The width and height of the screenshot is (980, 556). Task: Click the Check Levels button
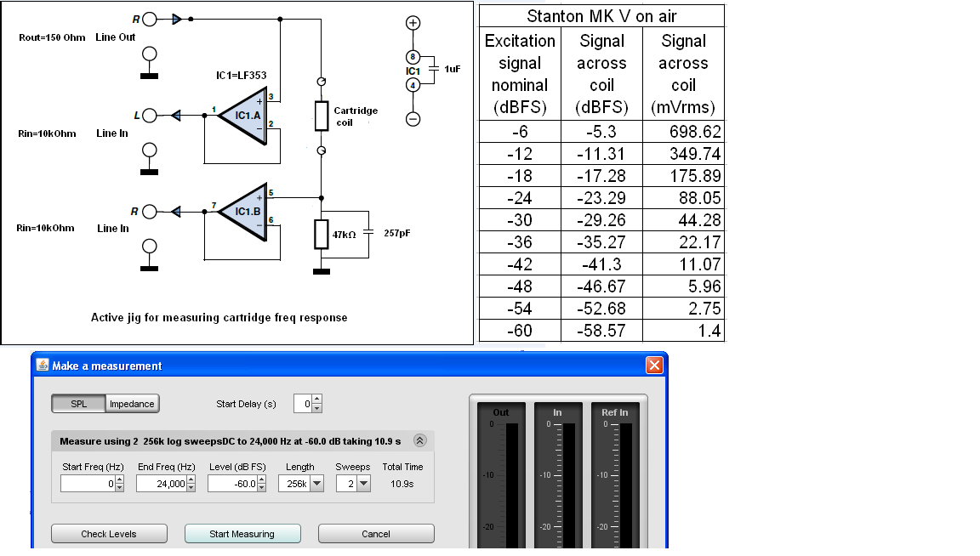[x=109, y=534]
